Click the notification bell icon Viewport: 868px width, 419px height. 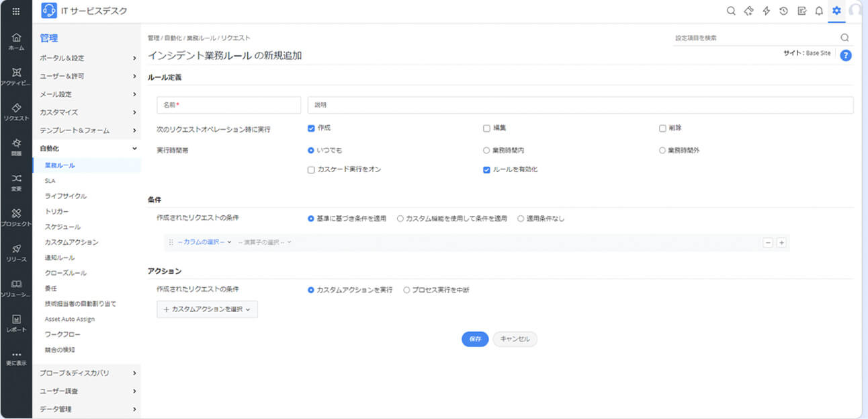(x=819, y=11)
